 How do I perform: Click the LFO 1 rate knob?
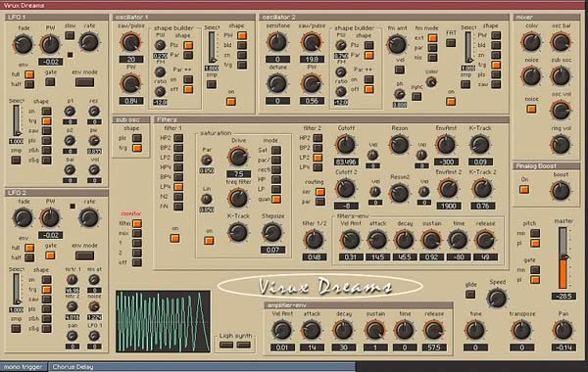coord(89,42)
